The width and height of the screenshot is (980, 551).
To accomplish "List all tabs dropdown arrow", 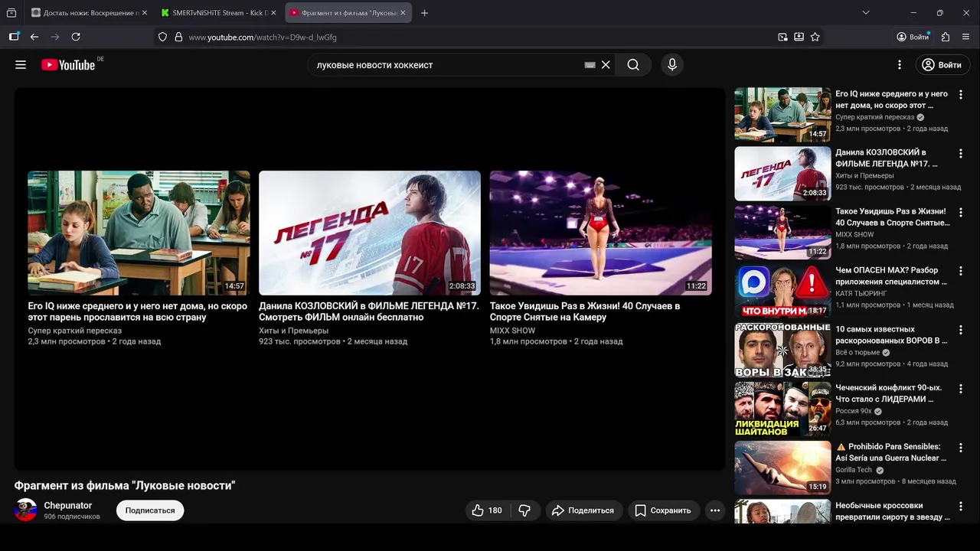I will 866,13.
